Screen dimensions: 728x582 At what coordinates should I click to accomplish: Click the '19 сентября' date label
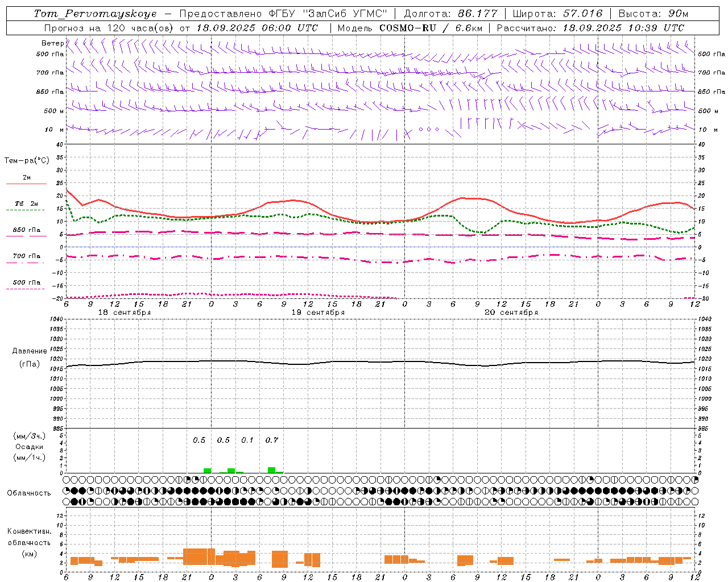tap(318, 313)
